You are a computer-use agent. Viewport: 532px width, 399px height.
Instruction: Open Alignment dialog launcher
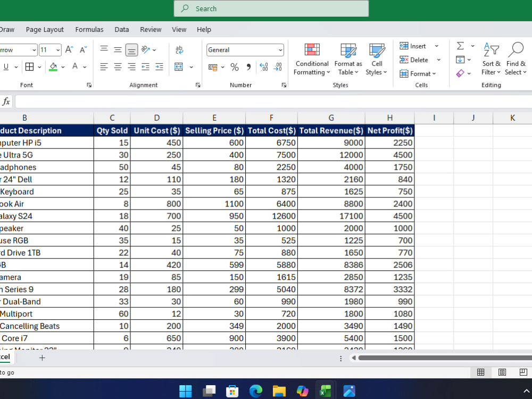(x=198, y=85)
